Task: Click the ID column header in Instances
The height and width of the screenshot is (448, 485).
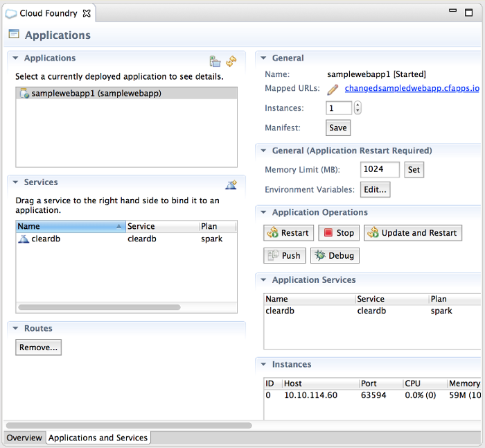Action: 273,384
